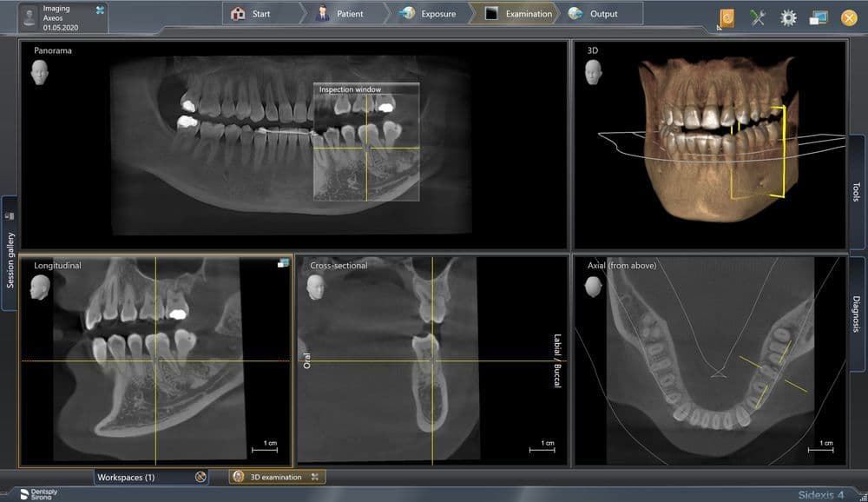Click the tools configuration wrench icon
This screenshot has height=502, width=868.
pos(758,16)
